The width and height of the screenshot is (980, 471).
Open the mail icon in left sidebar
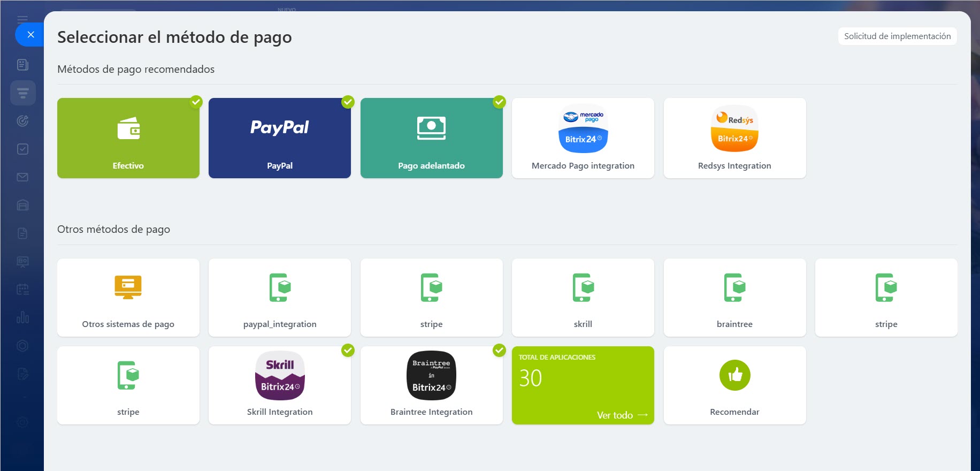coord(22,177)
